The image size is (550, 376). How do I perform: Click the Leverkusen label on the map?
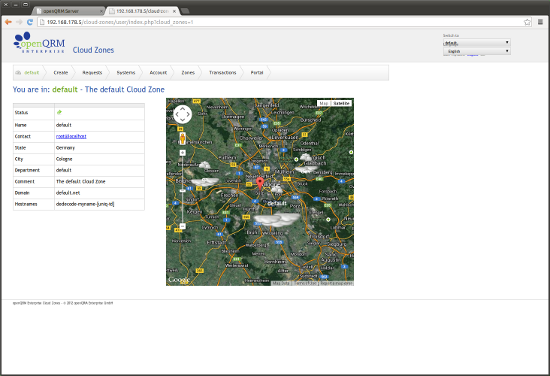point(284,137)
